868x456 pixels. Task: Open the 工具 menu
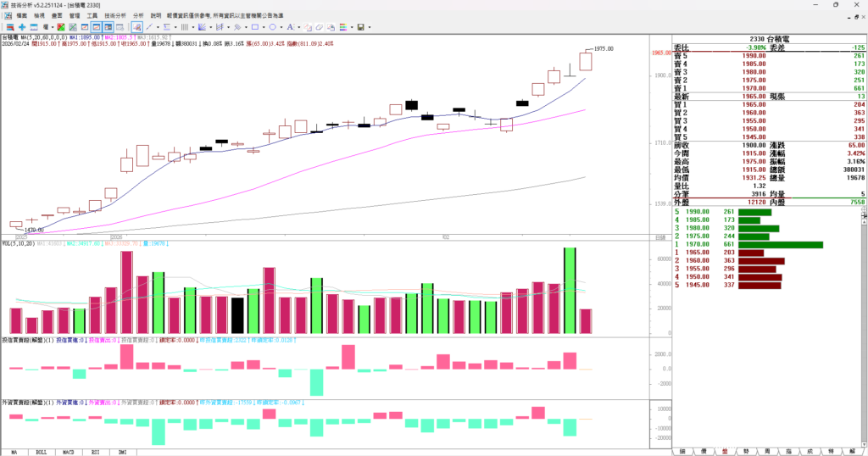click(x=92, y=15)
